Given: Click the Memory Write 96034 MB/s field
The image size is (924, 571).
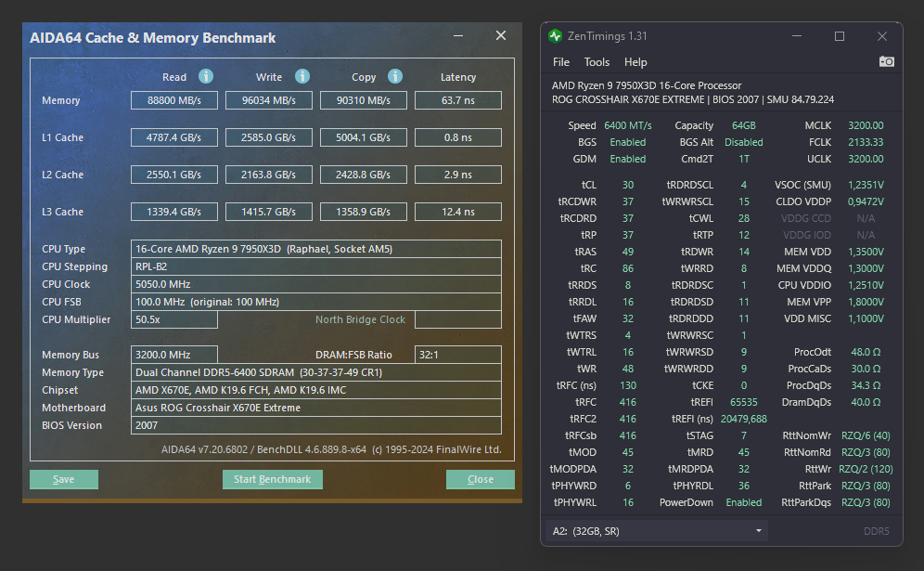Looking at the screenshot, I should coord(269,100).
